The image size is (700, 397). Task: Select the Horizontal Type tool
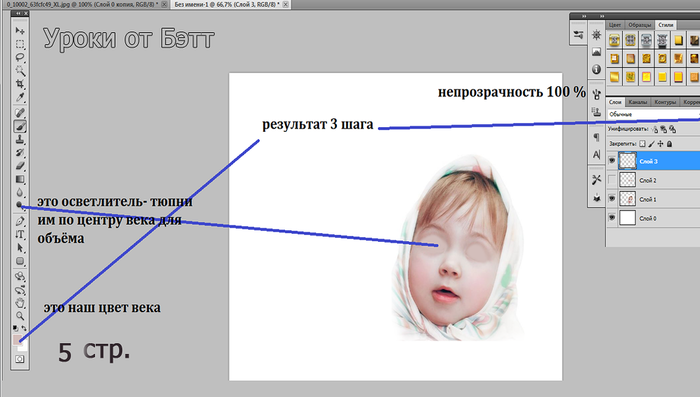pyautogui.click(x=20, y=234)
